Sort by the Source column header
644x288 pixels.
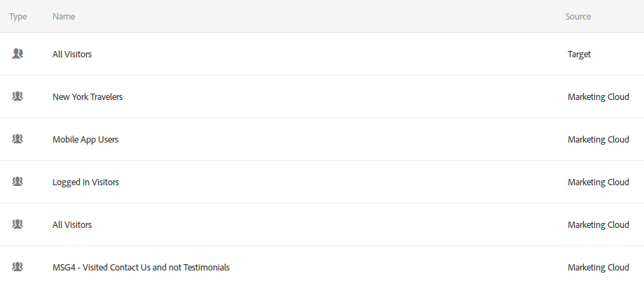tap(578, 16)
